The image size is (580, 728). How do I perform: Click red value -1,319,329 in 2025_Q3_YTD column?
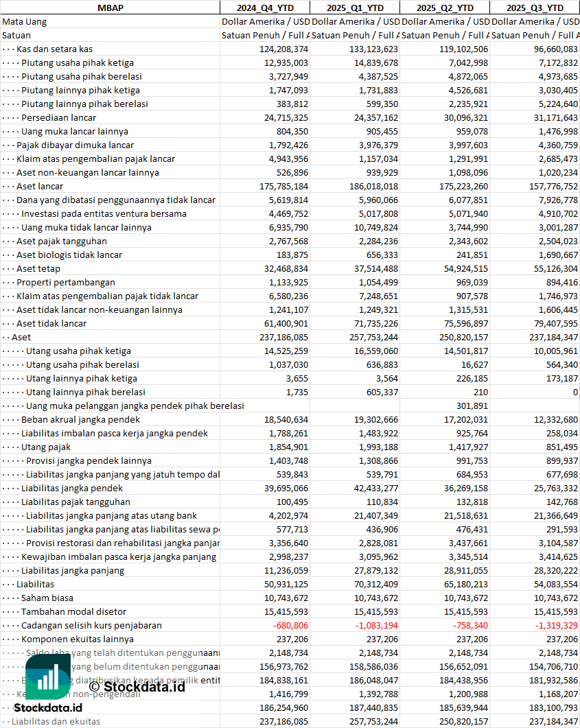click(556, 625)
